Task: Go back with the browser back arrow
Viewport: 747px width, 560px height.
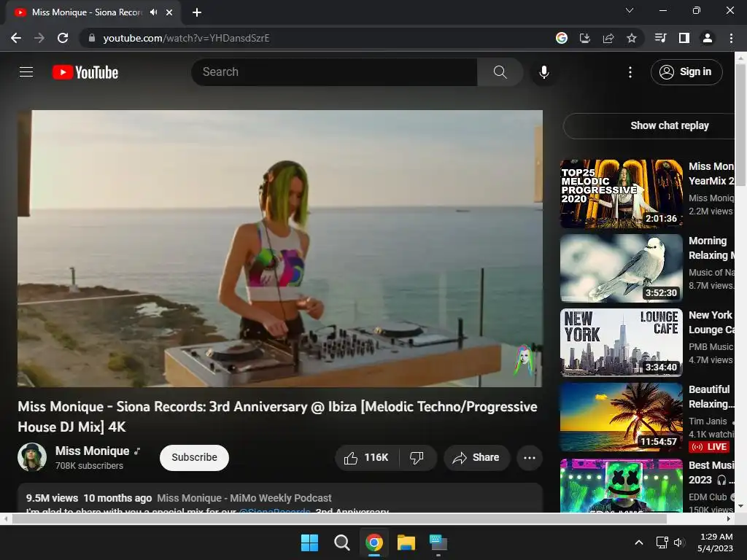Action: pyautogui.click(x=16, y=38)
